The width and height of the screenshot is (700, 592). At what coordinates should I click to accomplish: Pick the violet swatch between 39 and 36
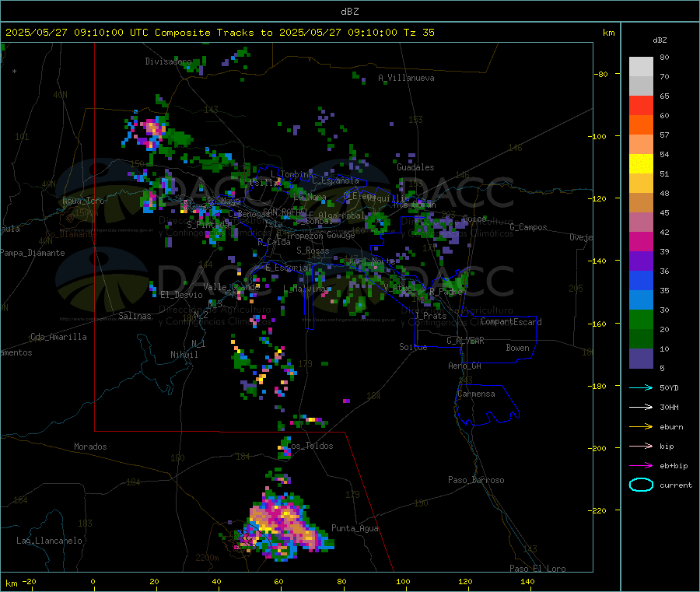tap(641, 261)
